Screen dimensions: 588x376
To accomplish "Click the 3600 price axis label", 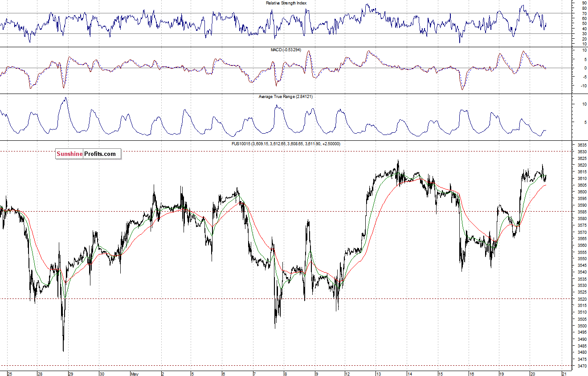I will point(582,192).
